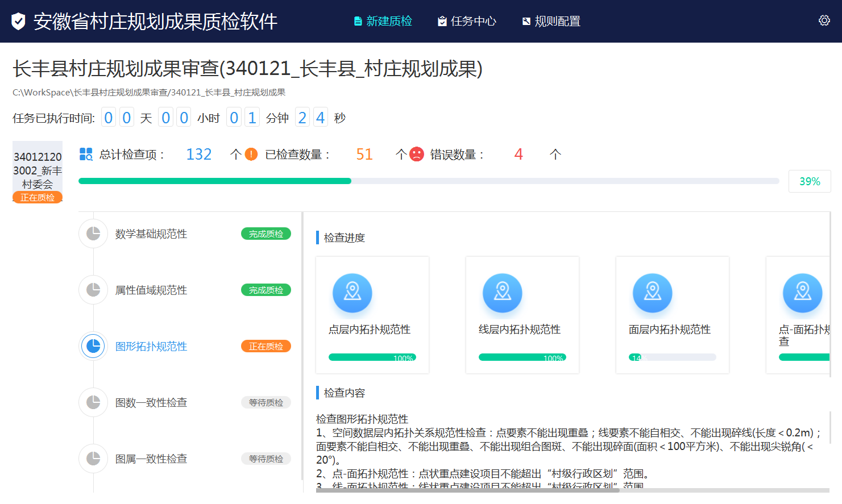The width and height of the screenshot is (842, 504).
Task: Click the pin icon on 线层内拓扑规范性 card
Action: click(x=502, y=292)
